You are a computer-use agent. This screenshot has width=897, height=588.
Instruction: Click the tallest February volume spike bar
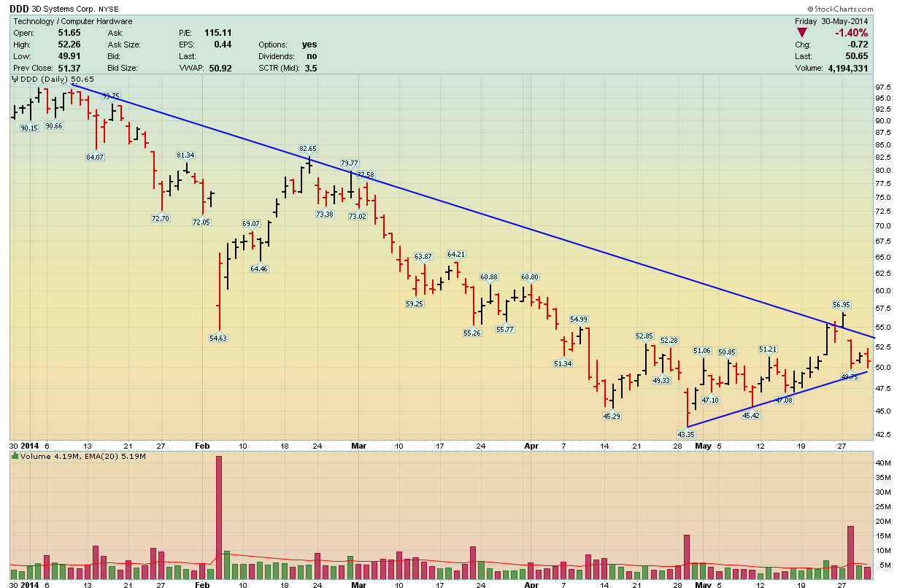click(218, 518)
